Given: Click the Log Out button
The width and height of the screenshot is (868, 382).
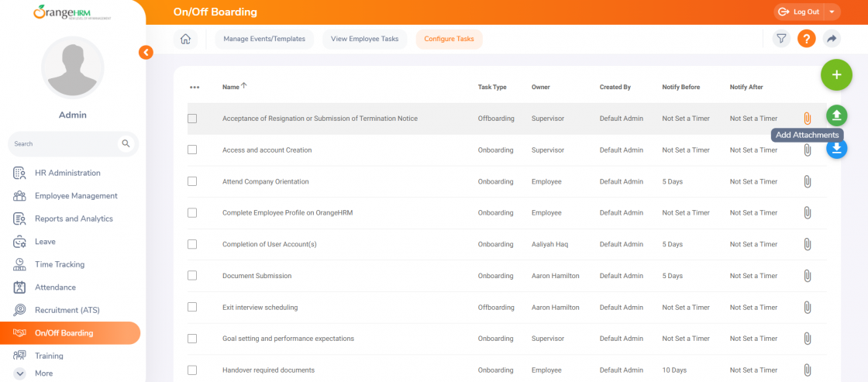Looking at the screenshot, I should point(799,12).
